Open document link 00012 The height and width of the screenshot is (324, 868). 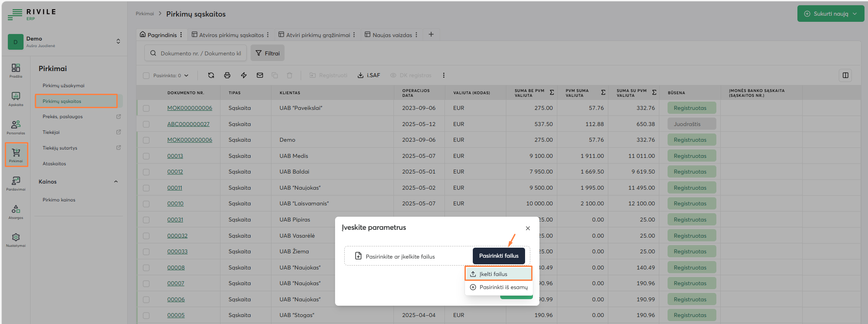pos(175,172)
